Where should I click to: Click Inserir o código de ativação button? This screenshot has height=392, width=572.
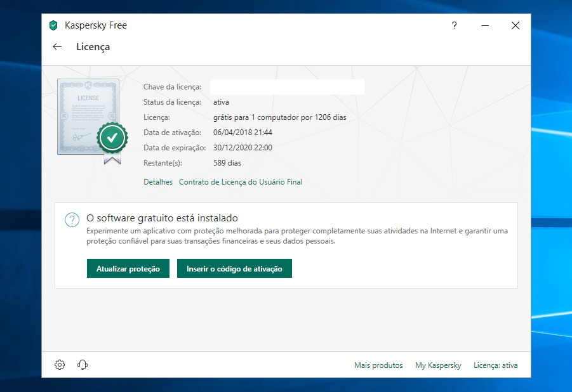(x=234, y=268)
